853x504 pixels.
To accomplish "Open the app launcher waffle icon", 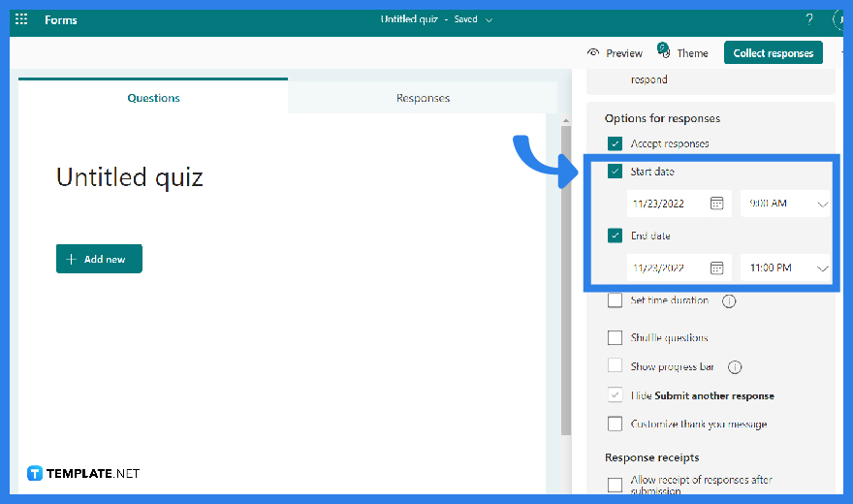I will tap(21, 19).
